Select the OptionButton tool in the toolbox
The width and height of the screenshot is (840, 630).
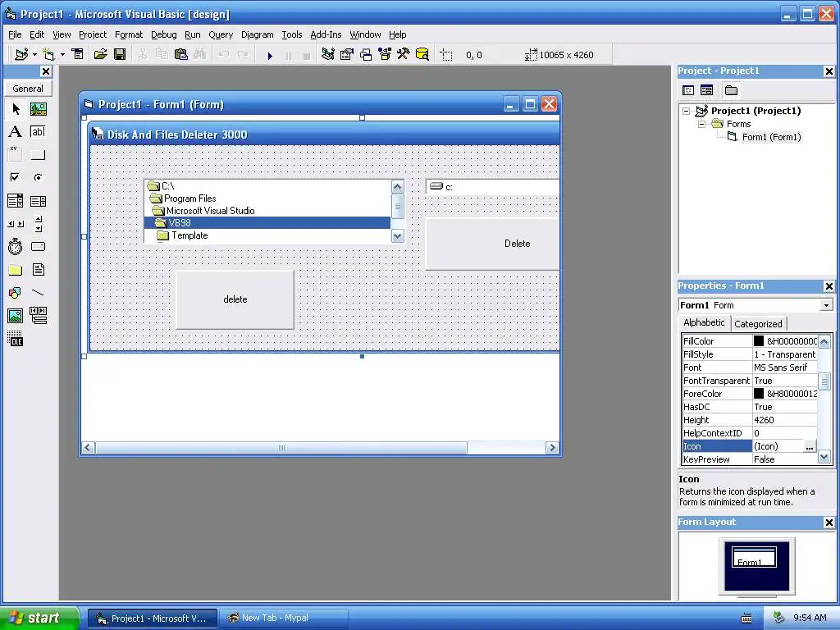coord(38,177)
